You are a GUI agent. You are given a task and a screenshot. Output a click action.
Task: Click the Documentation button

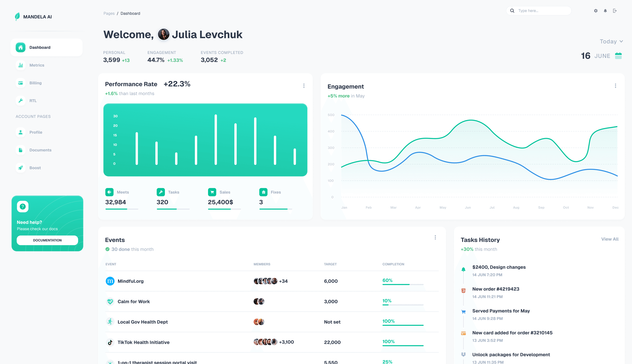pyautogui.click(x=47, y=240)
